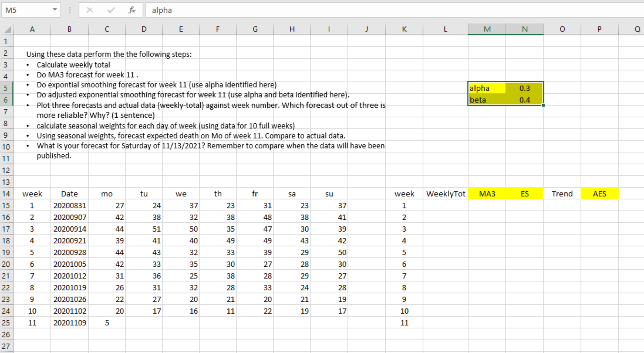Select column M by its header
644x353 pixels.
[x=487, y=29]
